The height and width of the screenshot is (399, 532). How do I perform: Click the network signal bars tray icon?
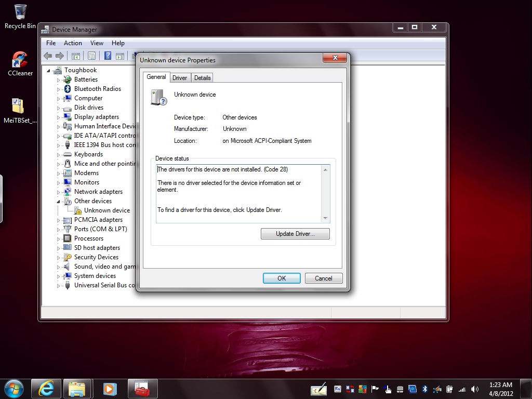462,389
